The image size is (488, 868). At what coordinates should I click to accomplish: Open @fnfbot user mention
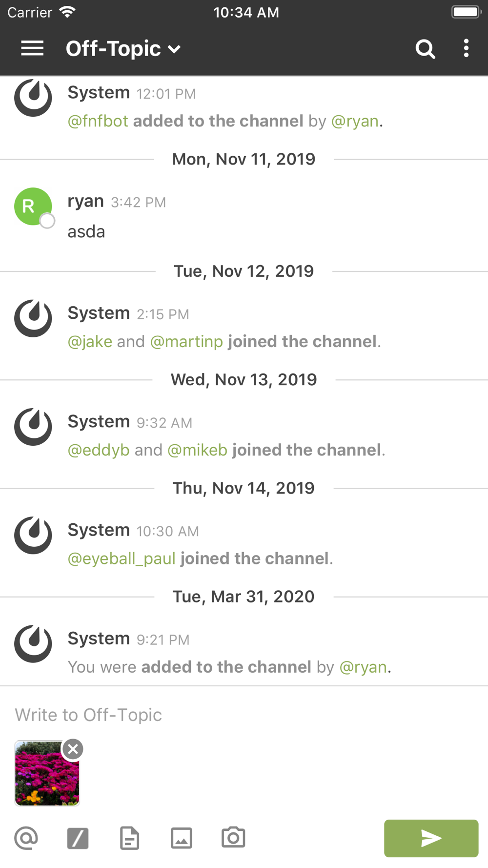[x=98, y=121]
